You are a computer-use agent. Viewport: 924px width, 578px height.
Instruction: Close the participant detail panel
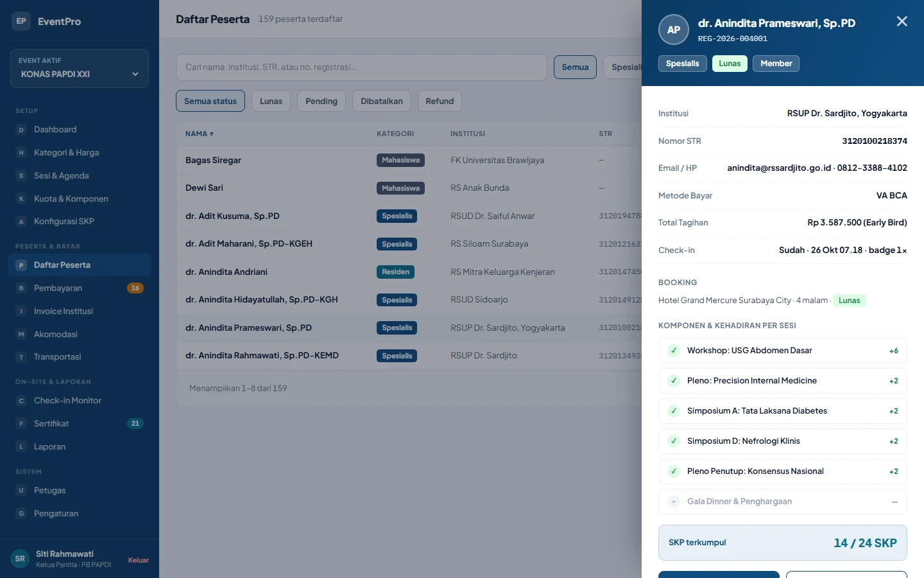902,21
